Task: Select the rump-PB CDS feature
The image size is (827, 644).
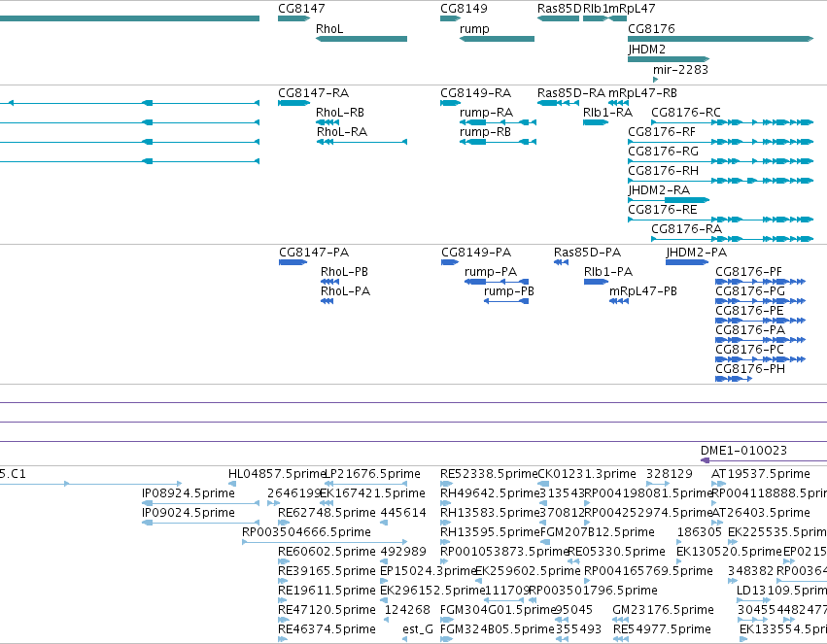Action: 506,301
